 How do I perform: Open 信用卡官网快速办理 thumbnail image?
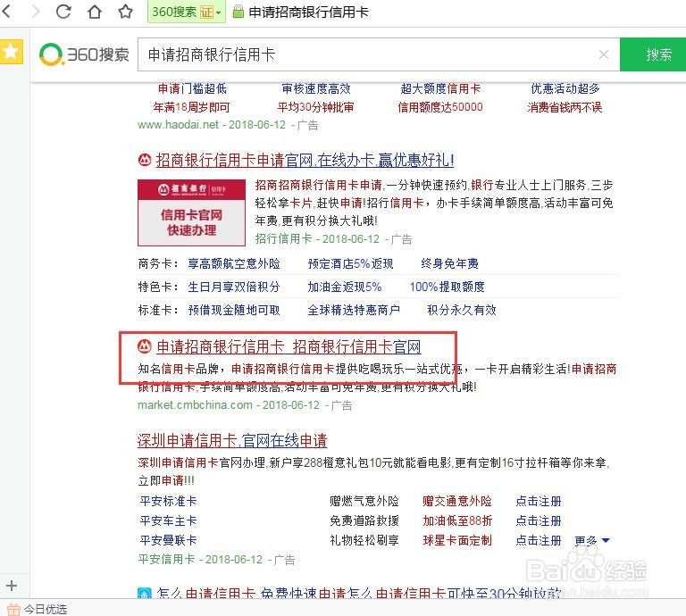tap(191, 212)
